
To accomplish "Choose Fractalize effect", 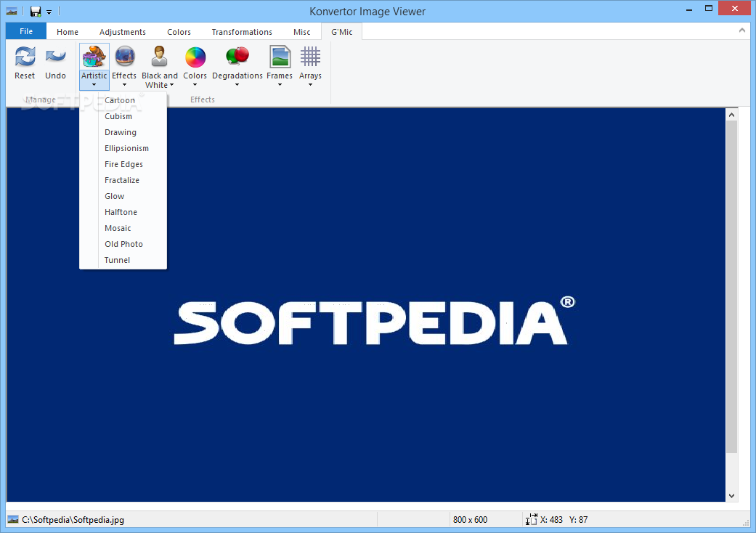I will click(x=123, y=180).
